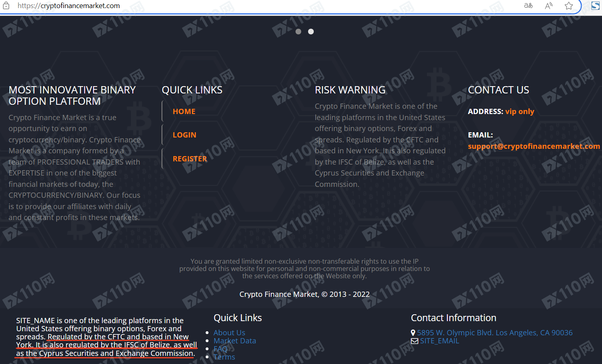Click the map pin icon beside address
This screenshot has width=602, height=364.
(x=413, y=333)
